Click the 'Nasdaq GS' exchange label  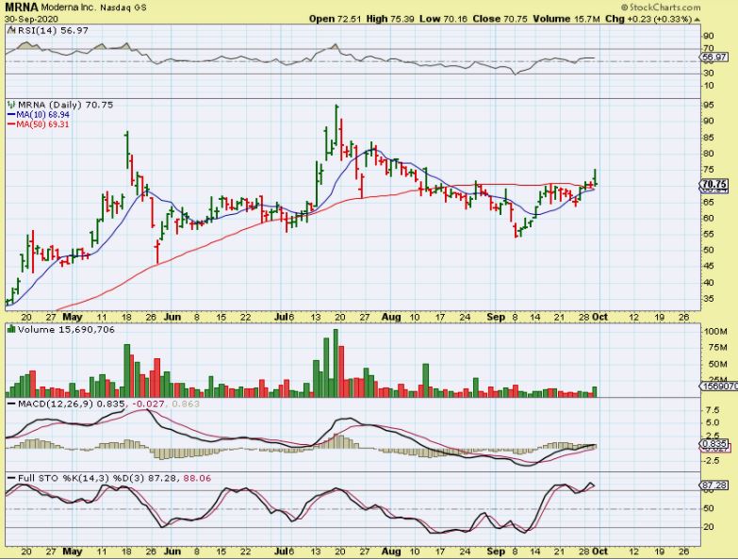(x=123, y=8)
